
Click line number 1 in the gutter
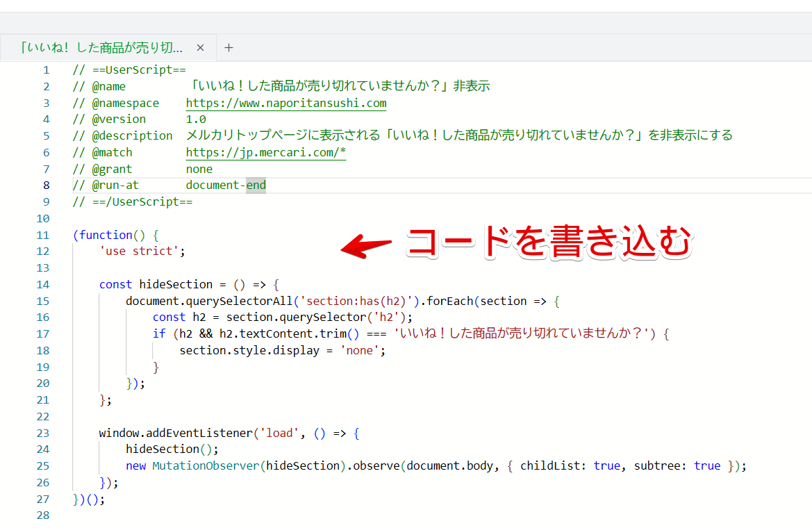(46, 69)
